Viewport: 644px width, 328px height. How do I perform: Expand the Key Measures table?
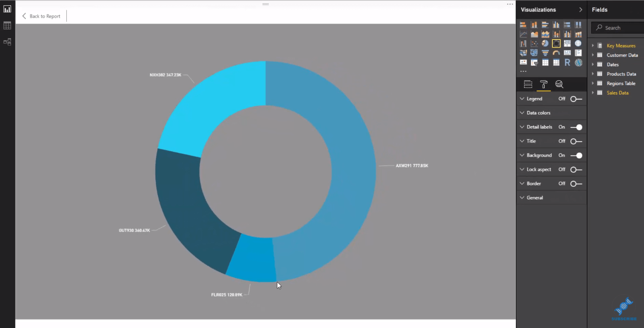click(x=593, y=46)
